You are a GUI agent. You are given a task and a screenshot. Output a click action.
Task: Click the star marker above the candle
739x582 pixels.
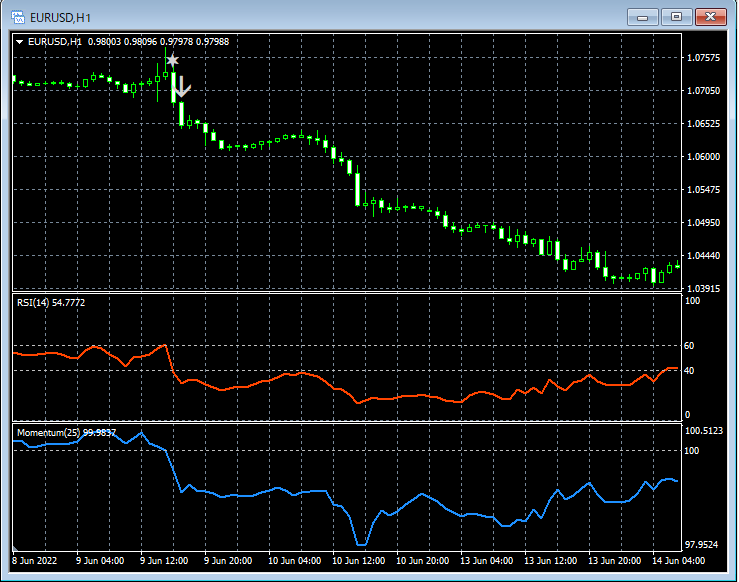click(172, 61)
